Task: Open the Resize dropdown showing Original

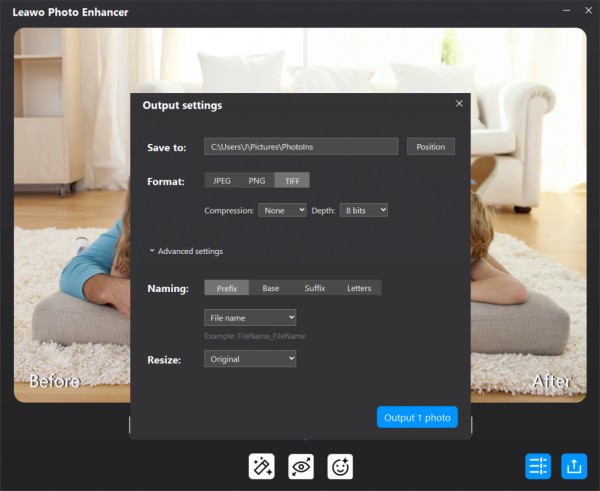Action: (x=250, y=359)
